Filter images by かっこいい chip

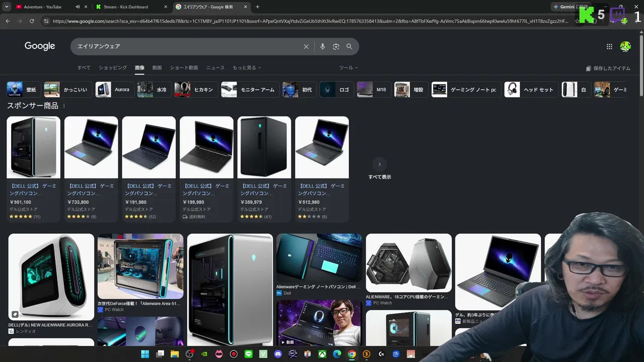(67, 89)
